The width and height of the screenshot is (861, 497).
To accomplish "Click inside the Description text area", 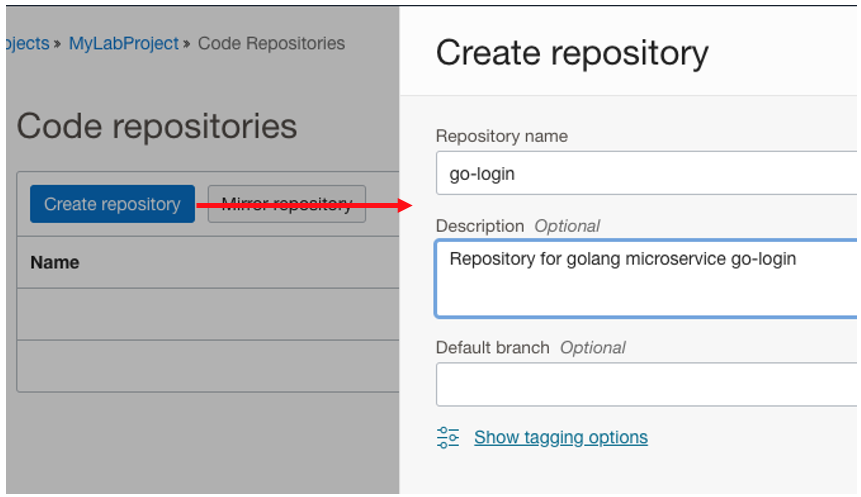I will coord(646,278).
